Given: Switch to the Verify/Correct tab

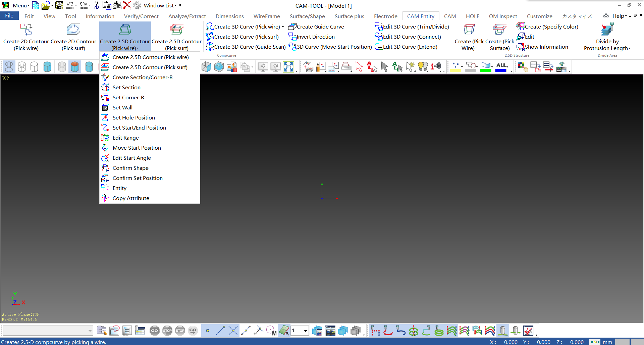Looking at the screenshot, I should [141, 16].
